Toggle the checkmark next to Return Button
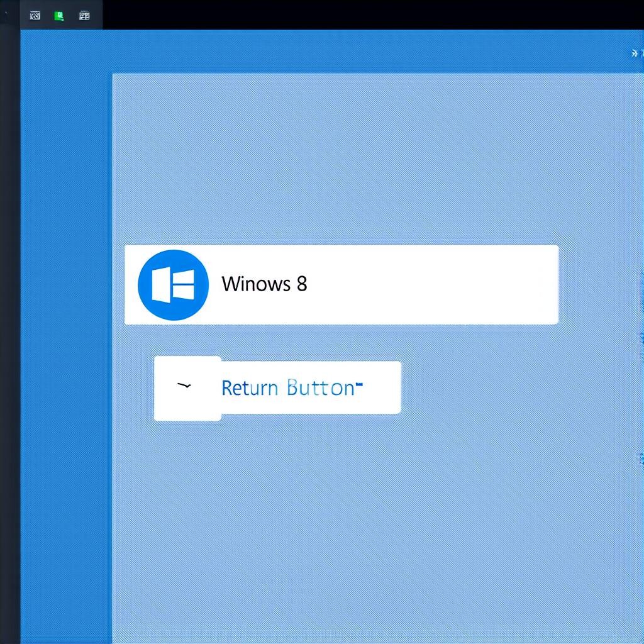This screenshot has width=644, height=644. [184, 385]
